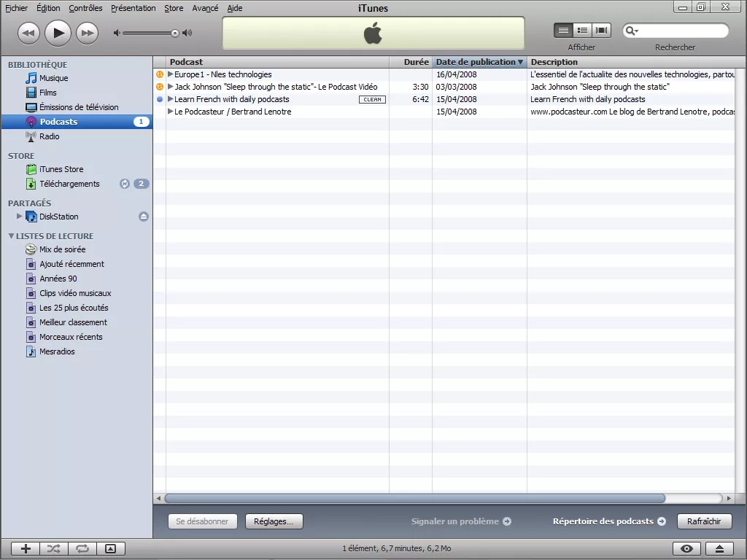Sort by the Durée column header
The width and height of the screenshot is (747, 560).
tap(411, 62)
